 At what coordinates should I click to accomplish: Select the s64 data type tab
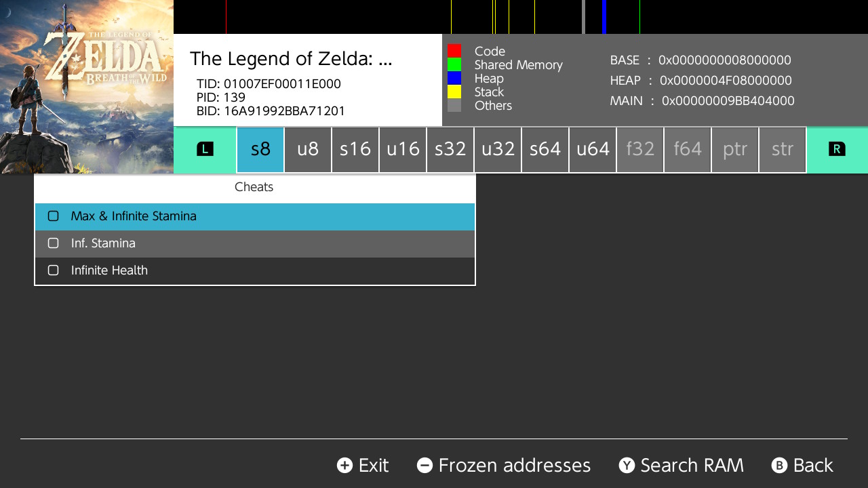click(x=545, y=150)
